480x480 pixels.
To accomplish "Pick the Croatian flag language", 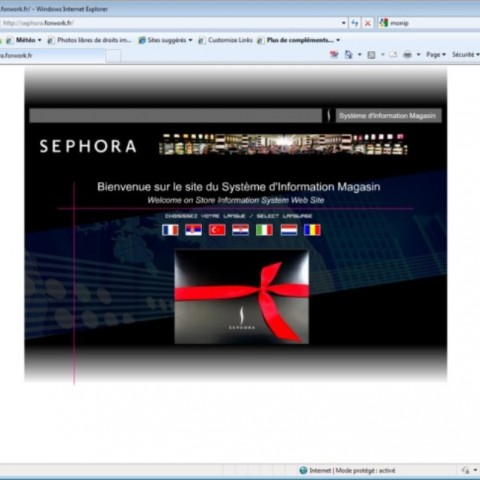I will coord(240,230).
